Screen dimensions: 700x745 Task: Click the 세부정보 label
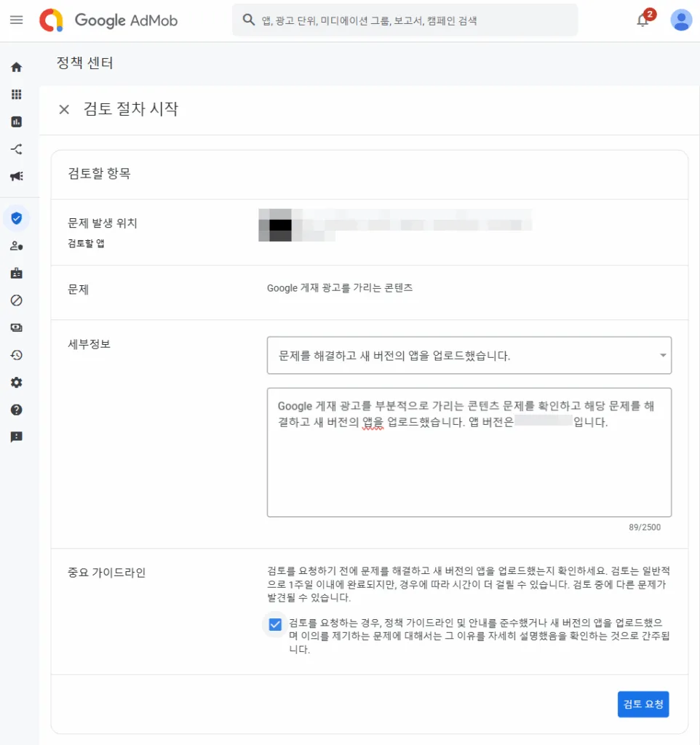(x=89, y=344)
